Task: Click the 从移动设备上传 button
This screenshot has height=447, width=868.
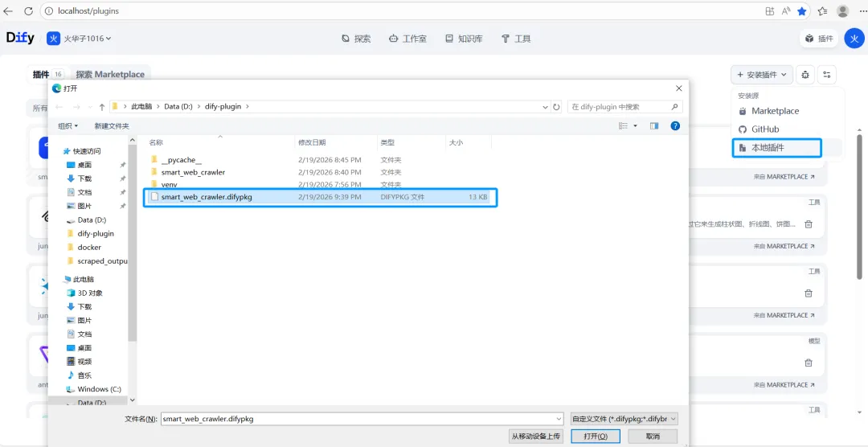Action: click(536, 436)
